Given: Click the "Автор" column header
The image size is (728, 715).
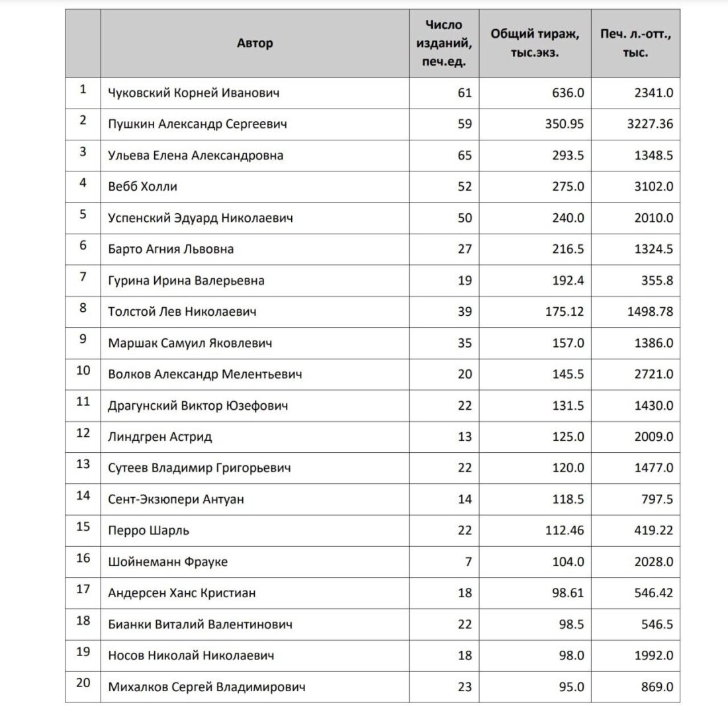Looking at the screenshot, I should coord(255,44).
